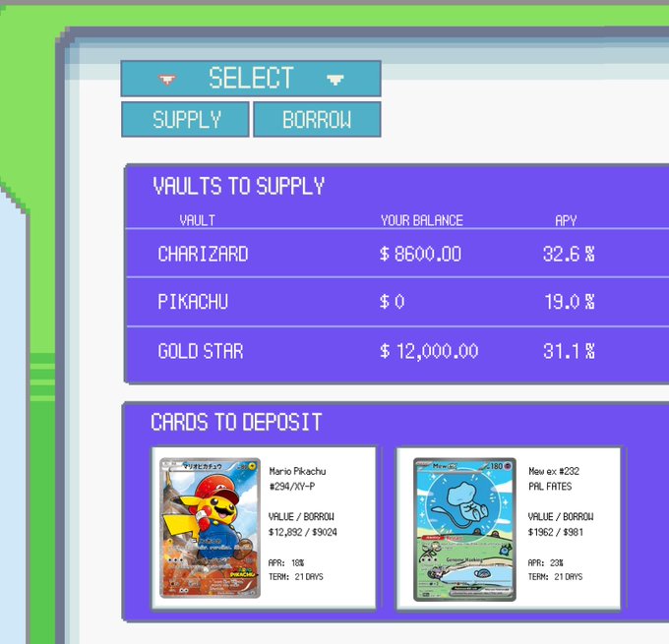Click the Mew ex #232 title
The image size is (669, 644).
click(x=554, y=471)
